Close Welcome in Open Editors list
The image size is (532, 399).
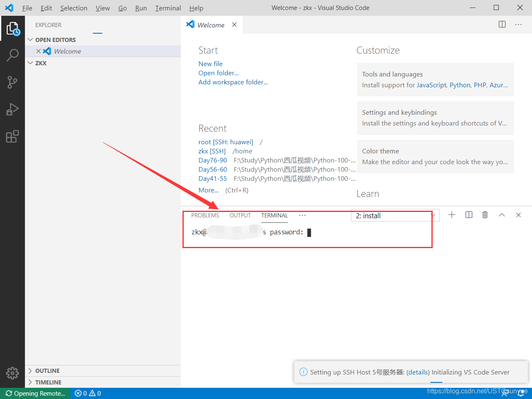point(39,51)
